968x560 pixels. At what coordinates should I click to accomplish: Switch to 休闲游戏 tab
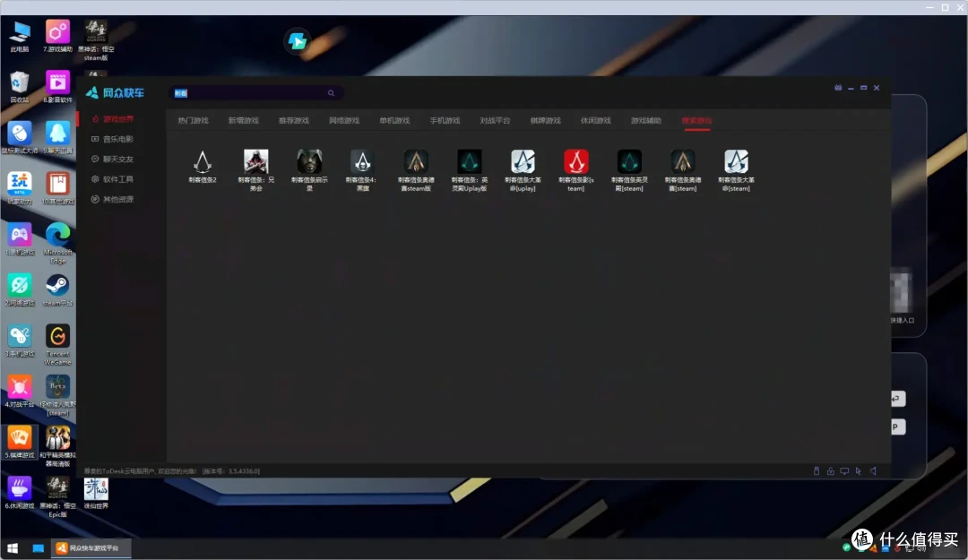596,120
